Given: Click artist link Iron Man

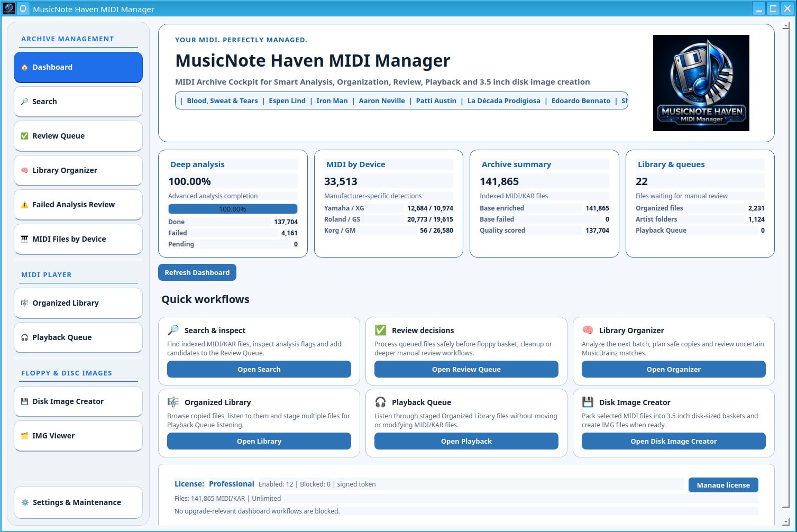Looking at the screenshot, I should (x=332, y=100).
